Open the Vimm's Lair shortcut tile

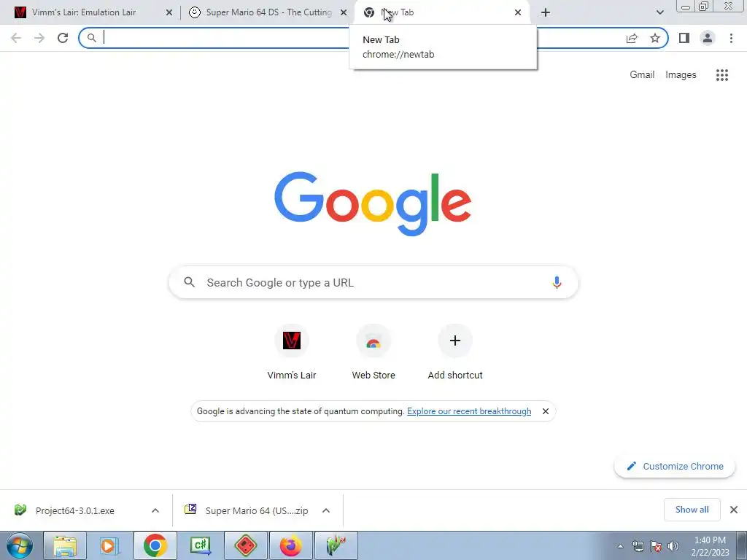click(292, 352)
